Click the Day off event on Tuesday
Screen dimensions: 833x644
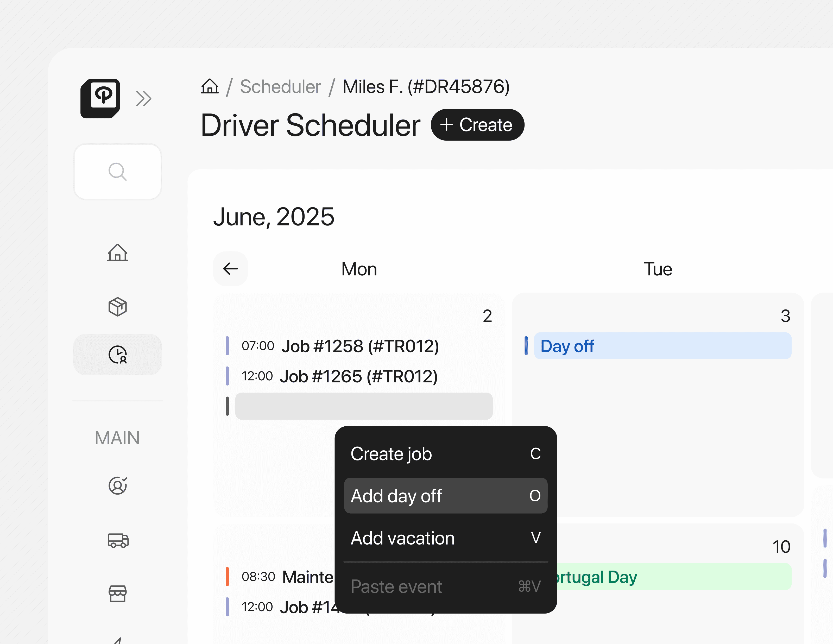coord(662,346)
